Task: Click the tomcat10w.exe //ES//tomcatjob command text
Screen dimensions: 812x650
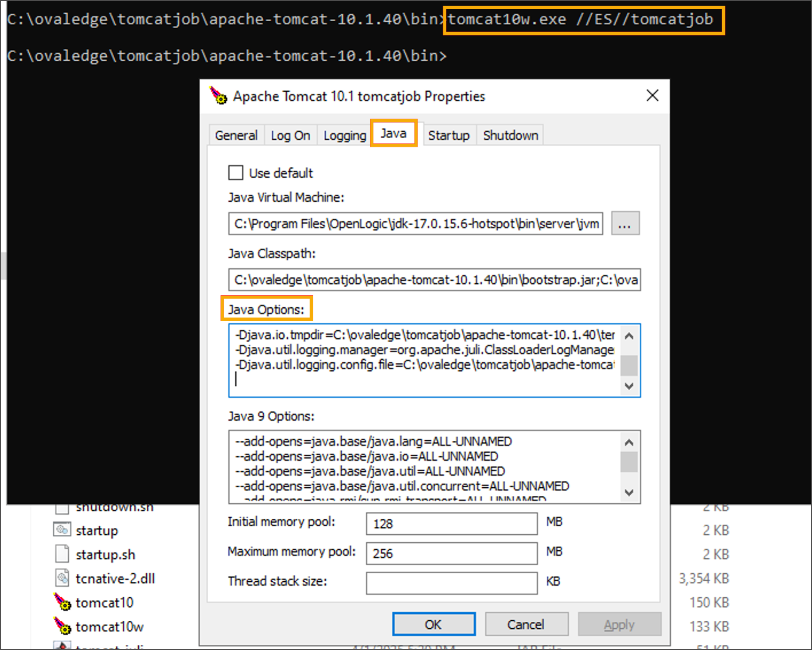Action: pos(580,19)
